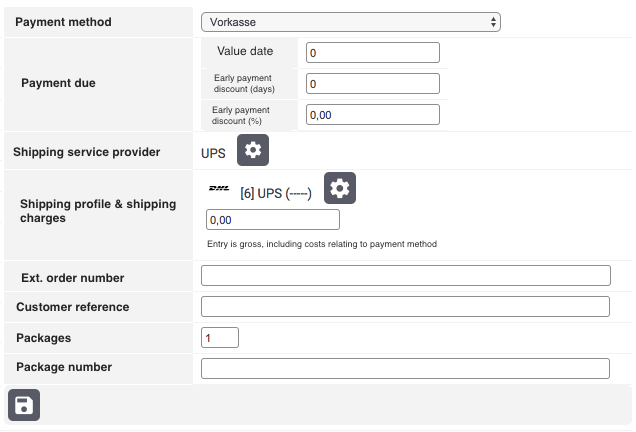The image size is (636, 432).
Task: Select the Ext. order number field
Action: tap(405, 276)
